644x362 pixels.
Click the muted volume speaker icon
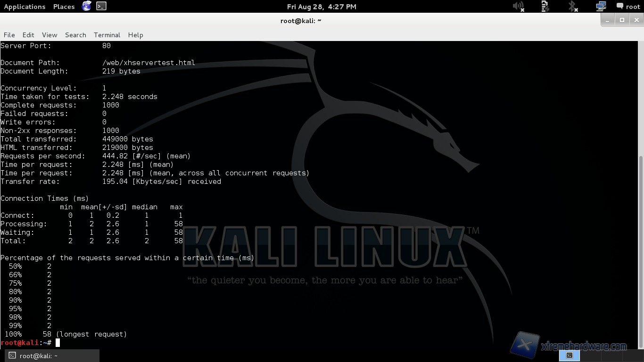tap(518, 7)
